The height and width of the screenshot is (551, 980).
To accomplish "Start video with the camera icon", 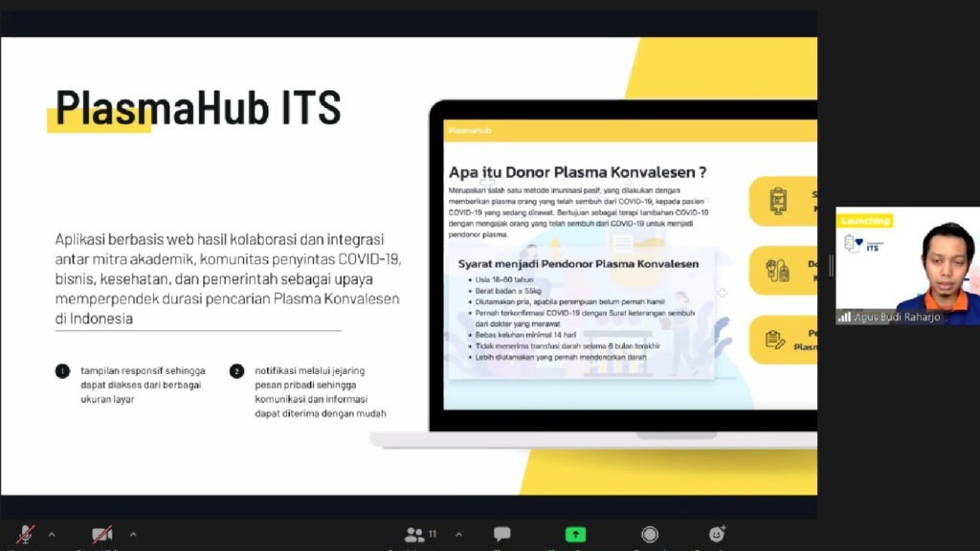I will pyautogui.click(x=101, y=535).
